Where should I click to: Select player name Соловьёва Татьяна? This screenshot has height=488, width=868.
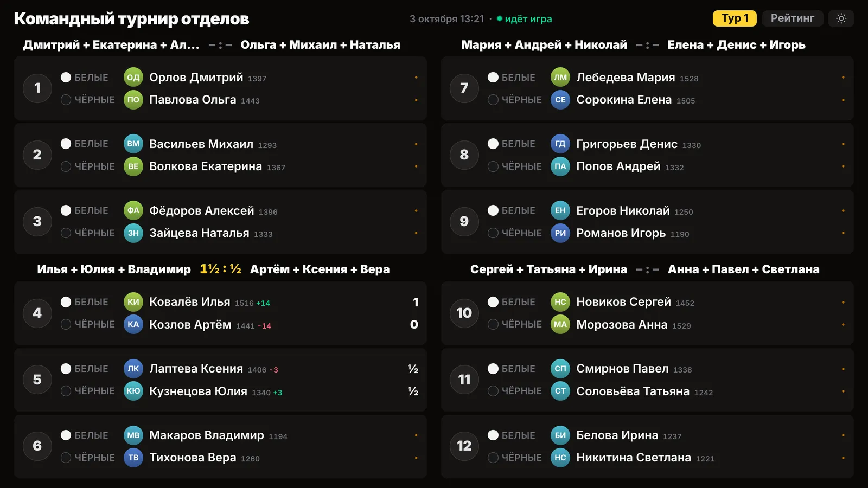click(633, 391)
